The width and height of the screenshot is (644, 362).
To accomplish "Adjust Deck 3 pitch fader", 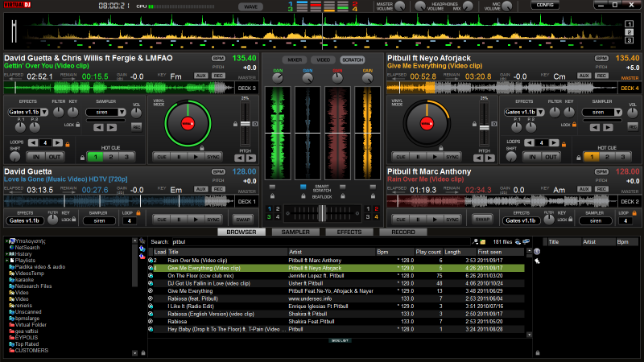I will click(246, 124).
